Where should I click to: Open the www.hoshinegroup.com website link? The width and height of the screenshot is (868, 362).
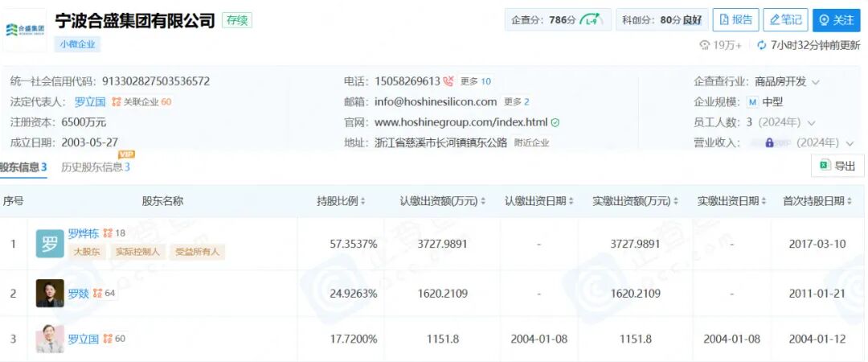[x=461, y=123]
